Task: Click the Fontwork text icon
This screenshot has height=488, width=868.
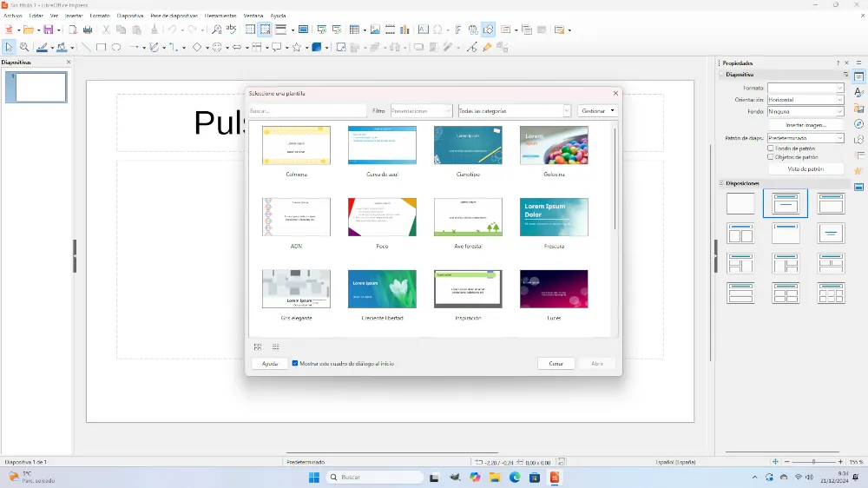Action: [x=458, y=30]
